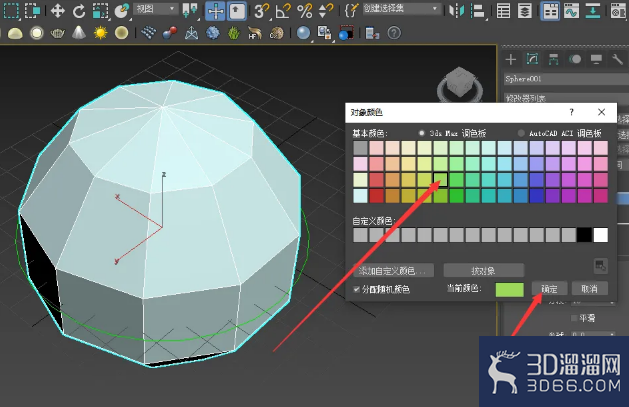This screenshot has height=407, width=629.
Task: Click the green grass icon
Action: 234,33
